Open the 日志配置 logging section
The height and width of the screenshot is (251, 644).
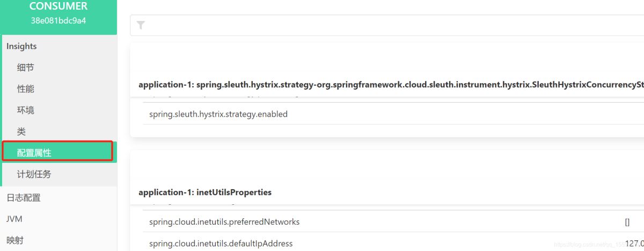pos(24,197)
